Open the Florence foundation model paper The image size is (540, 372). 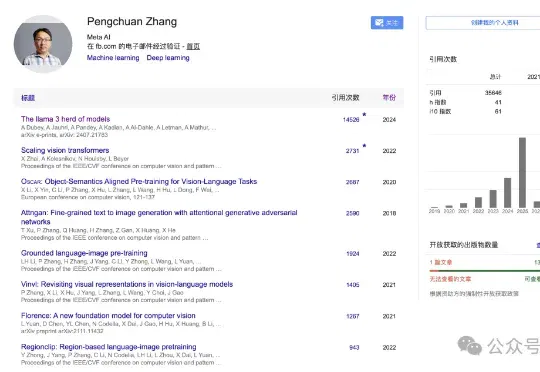(x=108, y=316)
